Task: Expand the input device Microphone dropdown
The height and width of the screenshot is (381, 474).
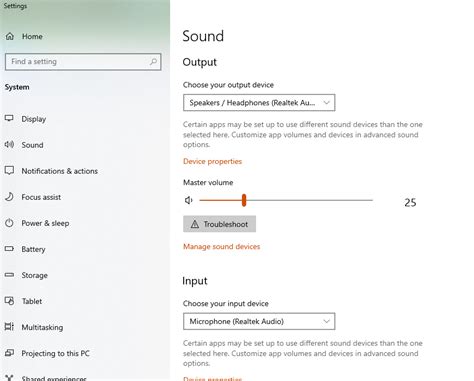Action: click(x=259, y=321)
